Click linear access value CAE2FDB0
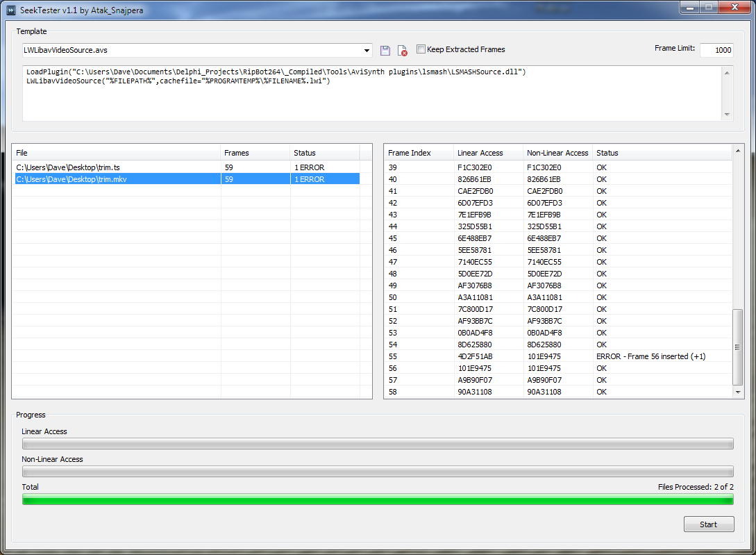This screenshot has height=555, width=756. coord(476,191)
